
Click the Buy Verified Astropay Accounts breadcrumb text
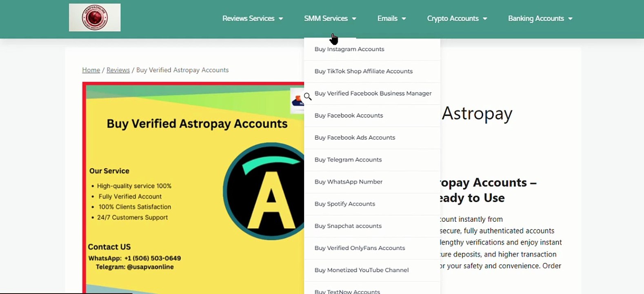tap(182, 70)
